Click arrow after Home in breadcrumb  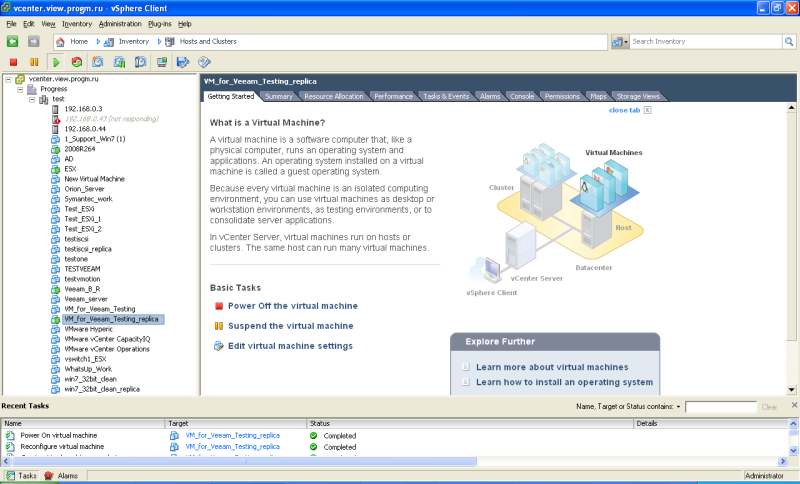[98, 42]
